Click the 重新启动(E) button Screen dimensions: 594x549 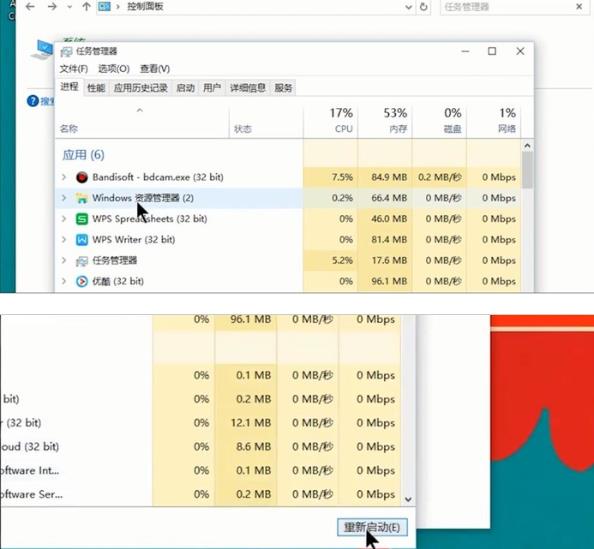coord(372,527)
